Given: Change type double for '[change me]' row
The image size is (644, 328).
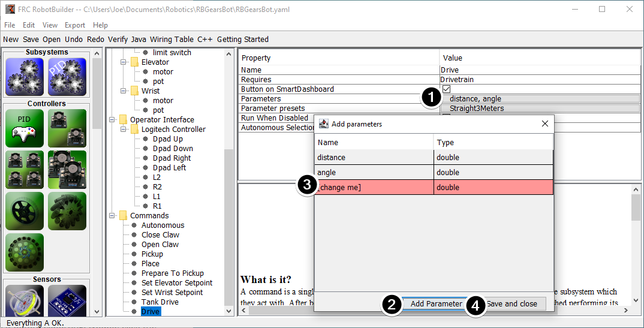Looking at the screenshot, I should click(x=493, y=188).
